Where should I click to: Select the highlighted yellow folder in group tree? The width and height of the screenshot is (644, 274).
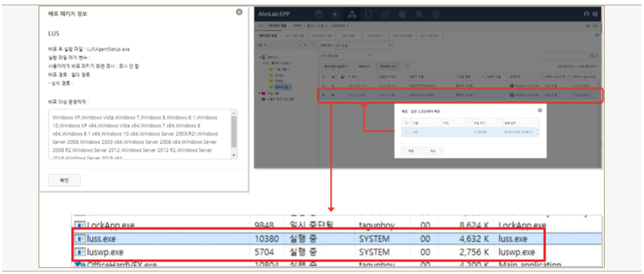click(x=271, y=87)
